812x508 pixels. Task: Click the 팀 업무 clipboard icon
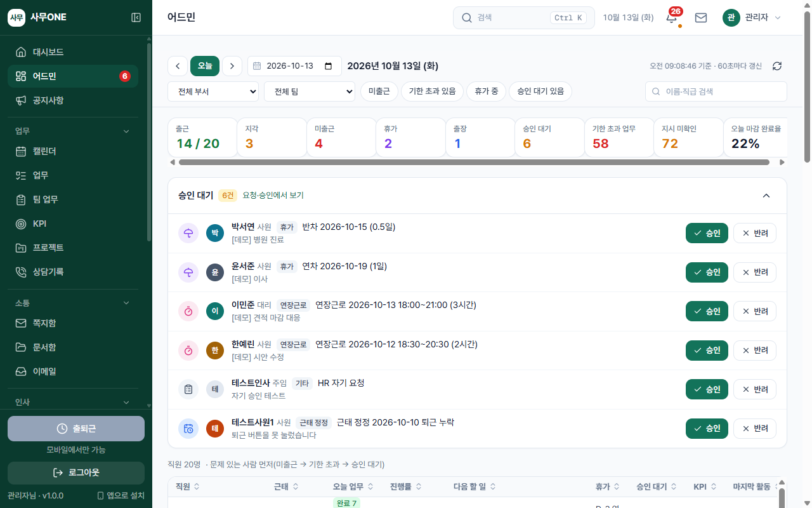pyautogui.click(x=21, y=199)
